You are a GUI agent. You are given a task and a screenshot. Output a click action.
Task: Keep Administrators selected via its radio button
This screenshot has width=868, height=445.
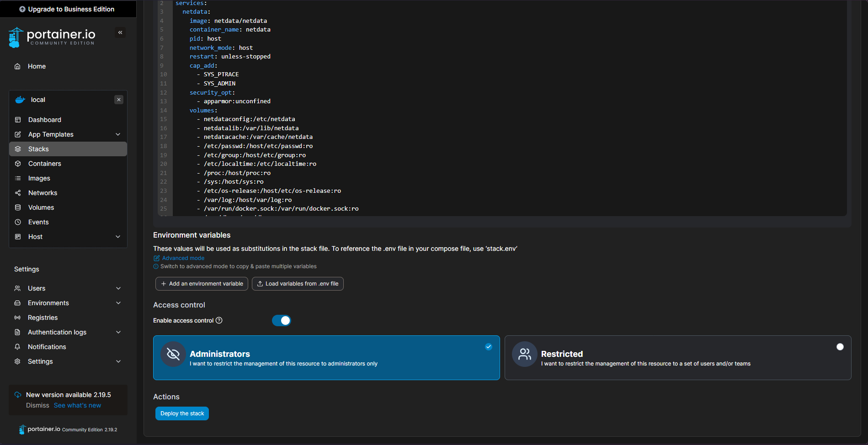click(488, 347)
